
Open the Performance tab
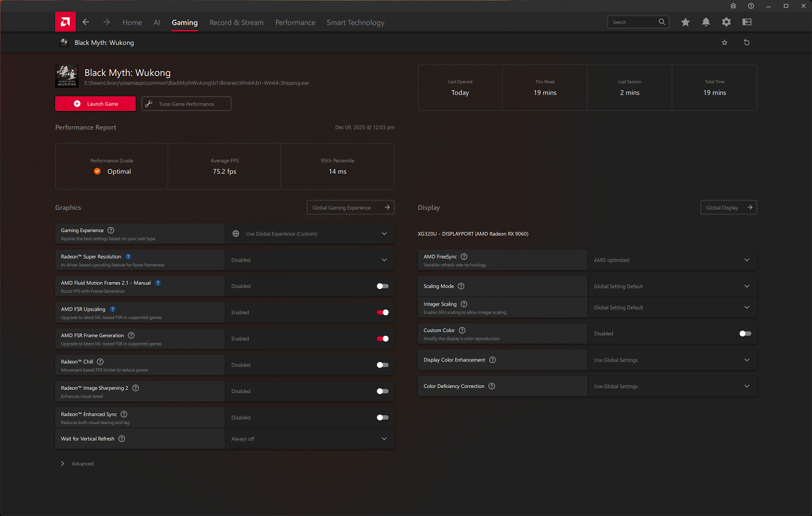[295, 22]
